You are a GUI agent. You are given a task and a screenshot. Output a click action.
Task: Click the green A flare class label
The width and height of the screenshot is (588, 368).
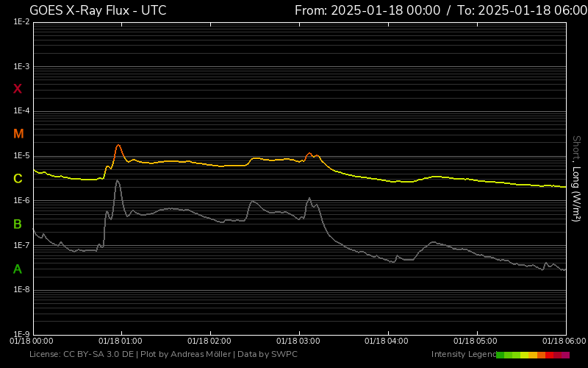pyautogui.click(x=17, y=269)
